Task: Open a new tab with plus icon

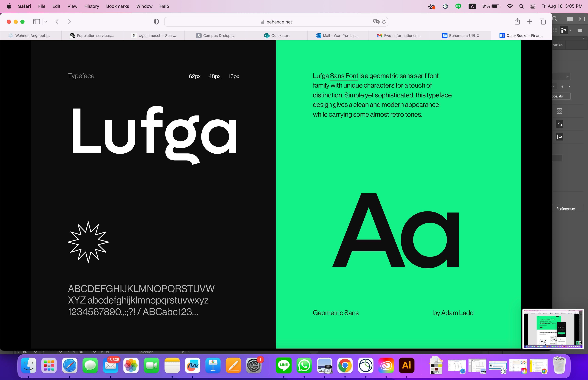Action: pyautogui.click(x=529, y=22)
